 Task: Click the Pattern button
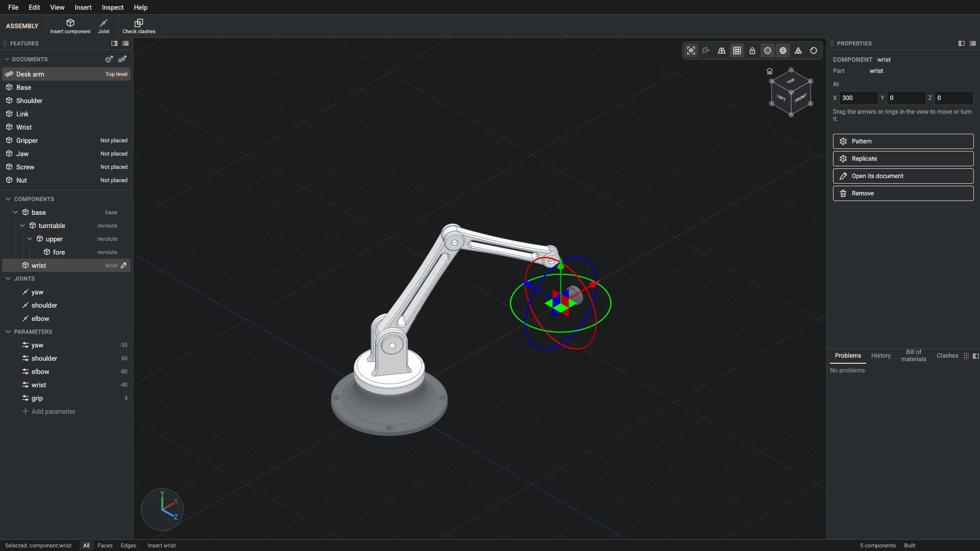(x=903, y=141)
